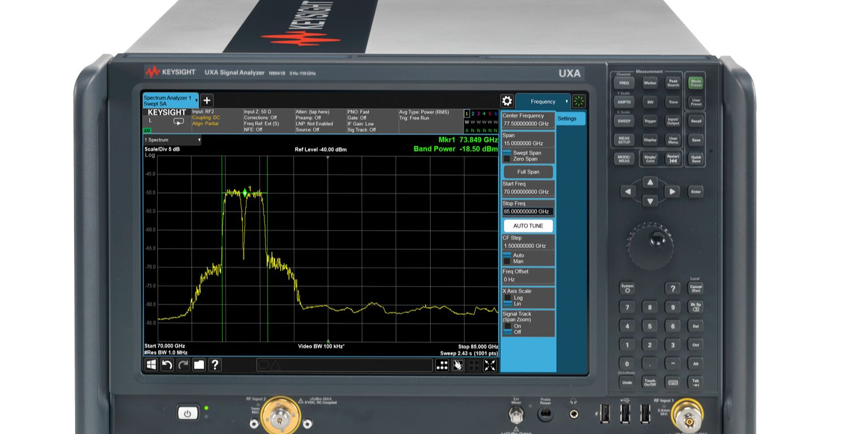This screenshot has width=868, height=434.
Task: Set CF Step to Man
Action: (x=507, y=262)
